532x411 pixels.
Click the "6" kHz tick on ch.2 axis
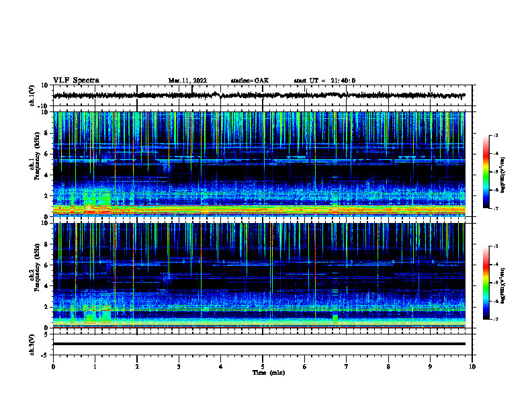coord(46,265)
